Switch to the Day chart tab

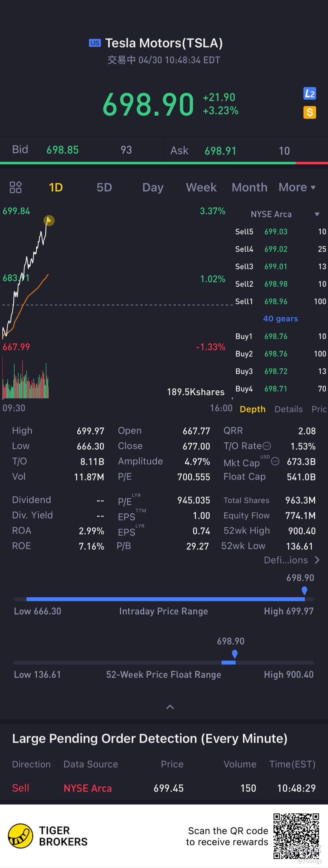[153, 187]
